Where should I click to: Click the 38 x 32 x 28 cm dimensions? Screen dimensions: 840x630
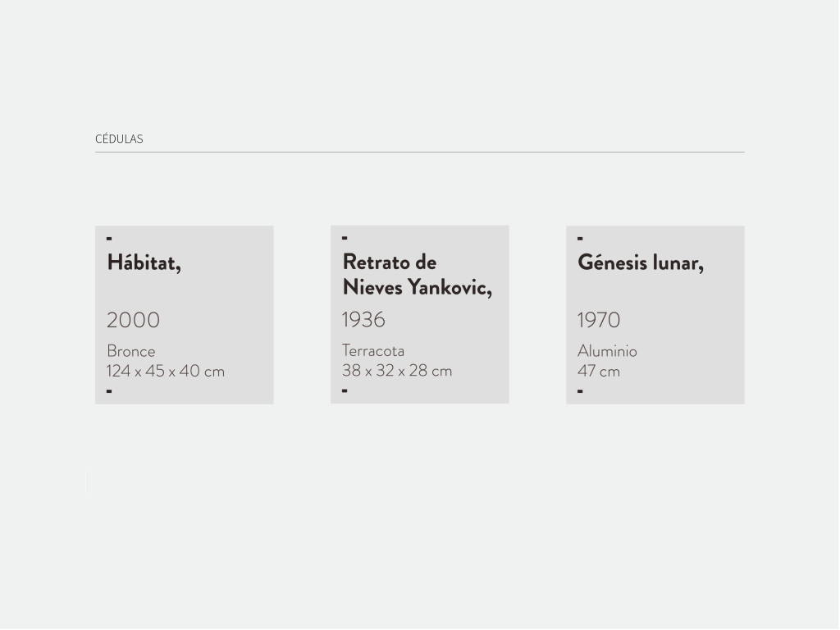pyautogui.click(x=397, y=371)
